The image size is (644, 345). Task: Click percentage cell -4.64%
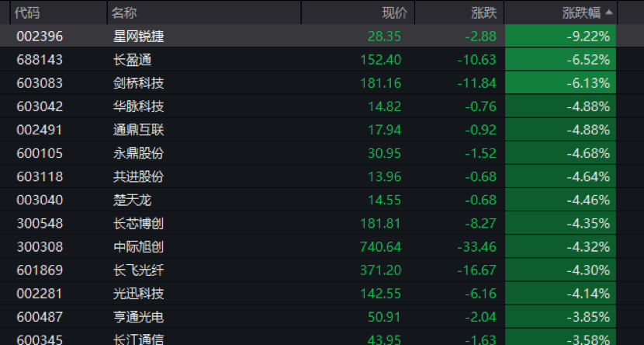coord(561,176)
